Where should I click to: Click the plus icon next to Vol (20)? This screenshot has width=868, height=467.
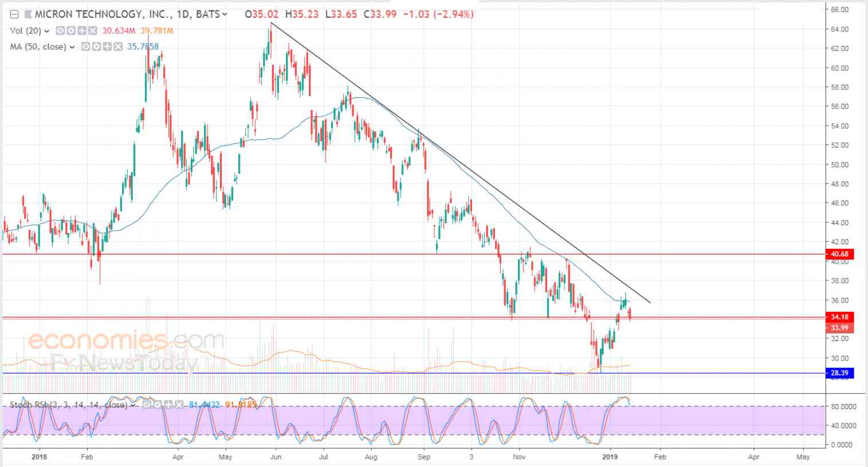click(x=82, y=31)
